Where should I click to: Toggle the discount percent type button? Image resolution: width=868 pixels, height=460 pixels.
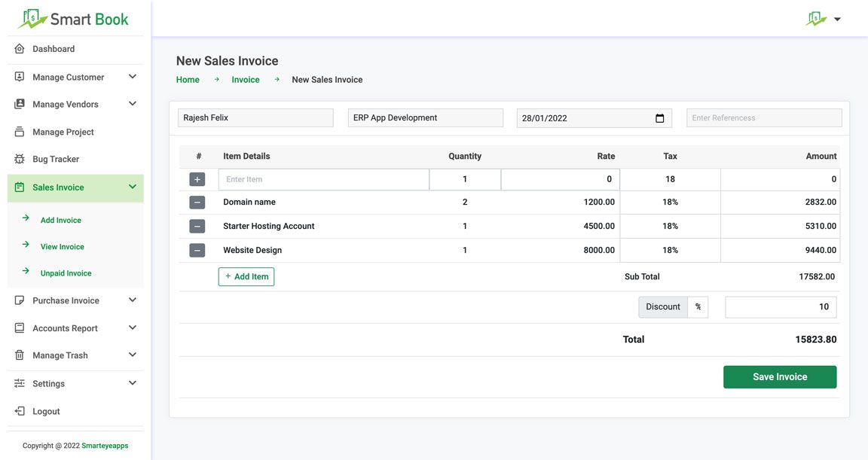698,307
